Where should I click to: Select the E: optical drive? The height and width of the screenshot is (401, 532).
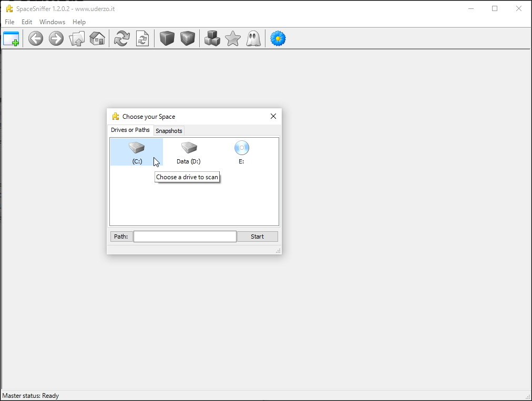click(242, 152)
